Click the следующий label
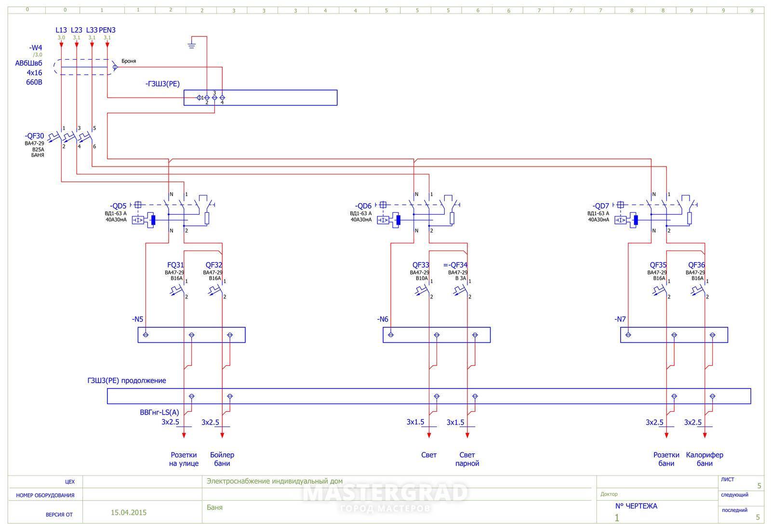 734,495
